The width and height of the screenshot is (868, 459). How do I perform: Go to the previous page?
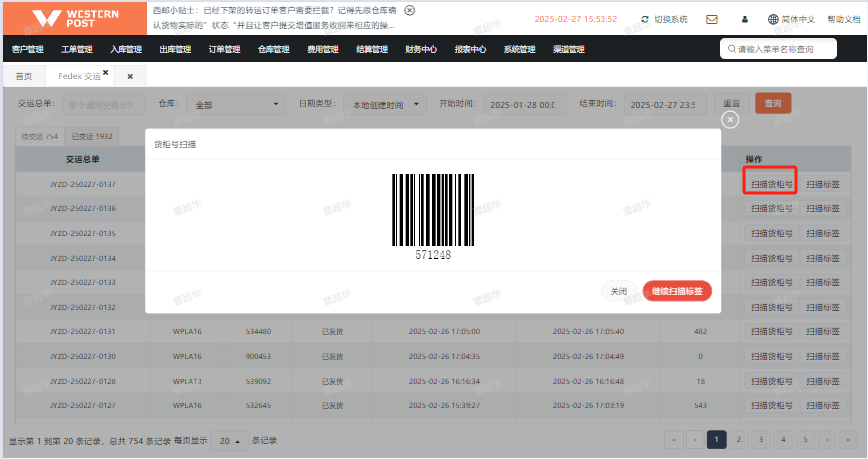695,440
